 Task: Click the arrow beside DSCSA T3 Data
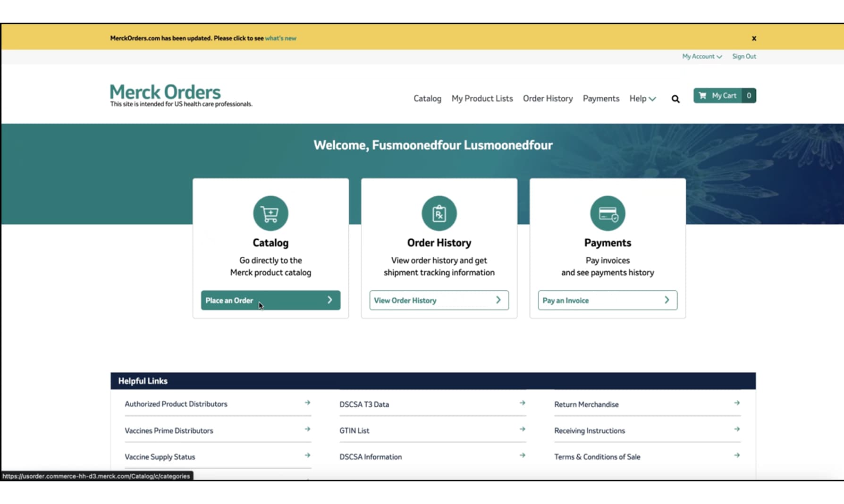tap(522, 403)
